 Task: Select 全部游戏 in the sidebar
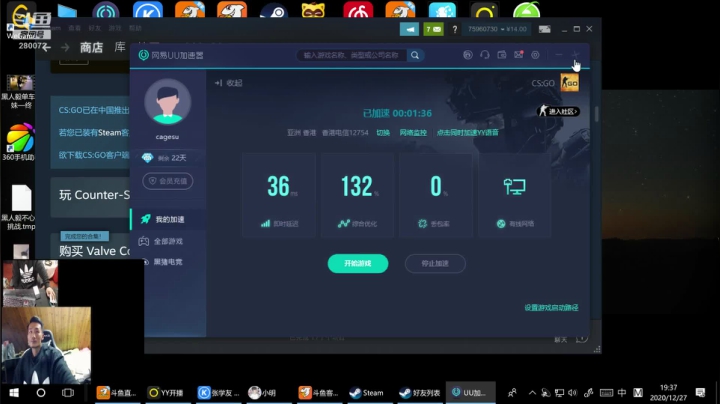point(168,241)
